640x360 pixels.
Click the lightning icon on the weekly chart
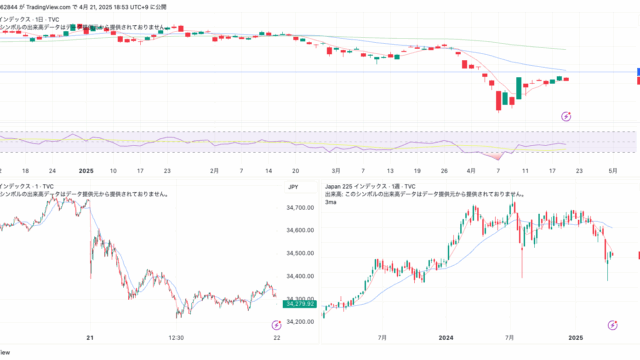point(612,325)
